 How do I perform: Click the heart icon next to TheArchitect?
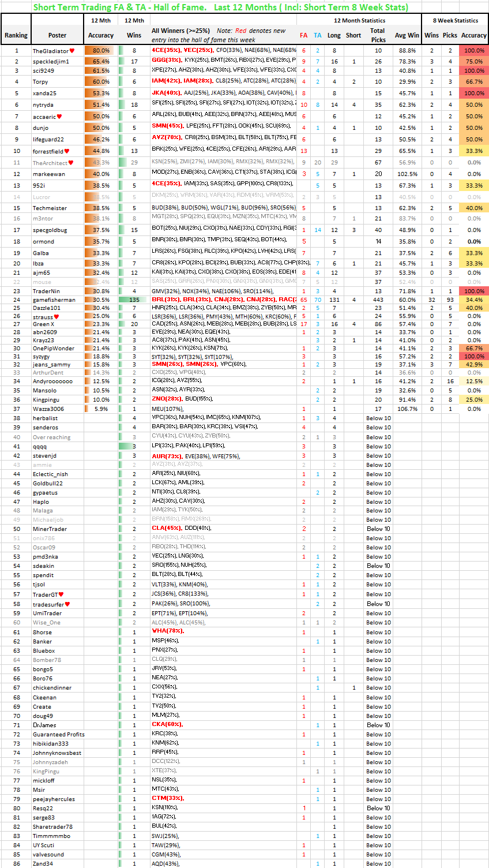[72, 163]
